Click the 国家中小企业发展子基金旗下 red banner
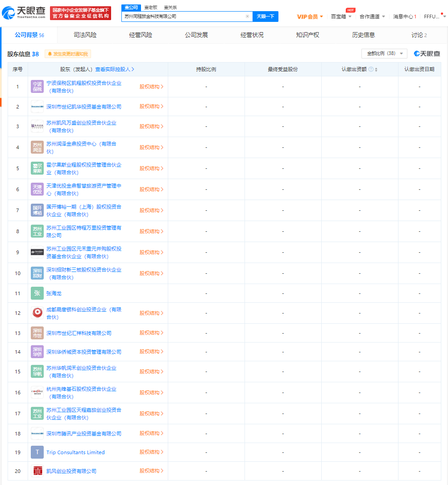 [80, 13]
